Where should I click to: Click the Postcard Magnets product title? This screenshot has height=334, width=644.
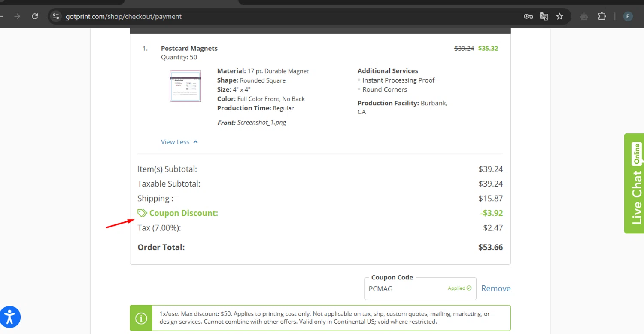coord(189,48)
